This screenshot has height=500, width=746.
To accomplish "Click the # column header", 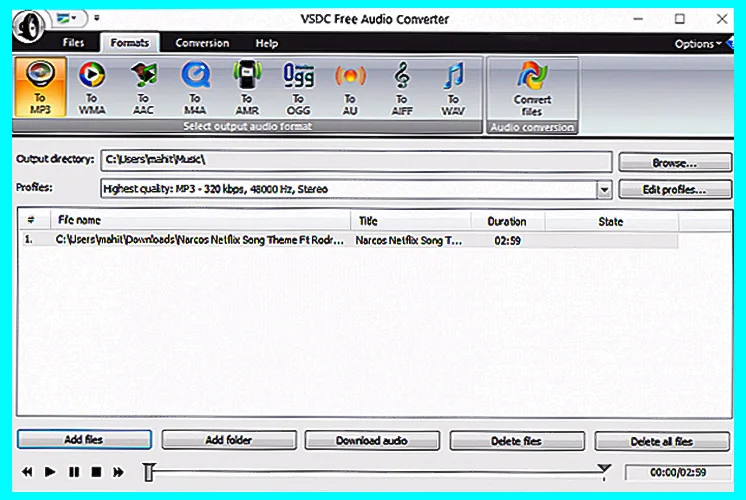I will [31, 220].
